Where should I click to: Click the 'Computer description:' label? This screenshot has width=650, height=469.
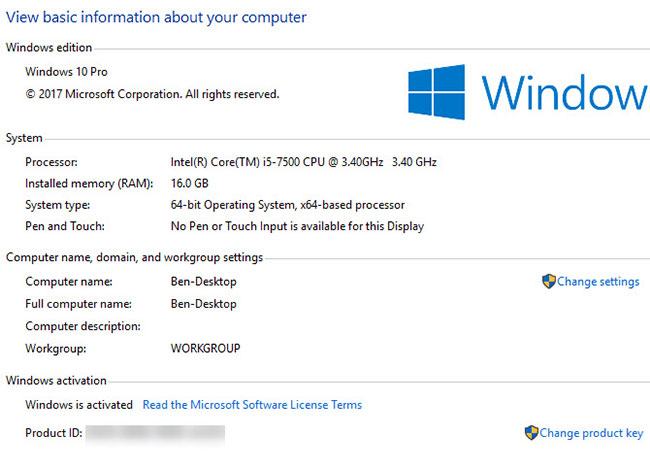point(83,326)
